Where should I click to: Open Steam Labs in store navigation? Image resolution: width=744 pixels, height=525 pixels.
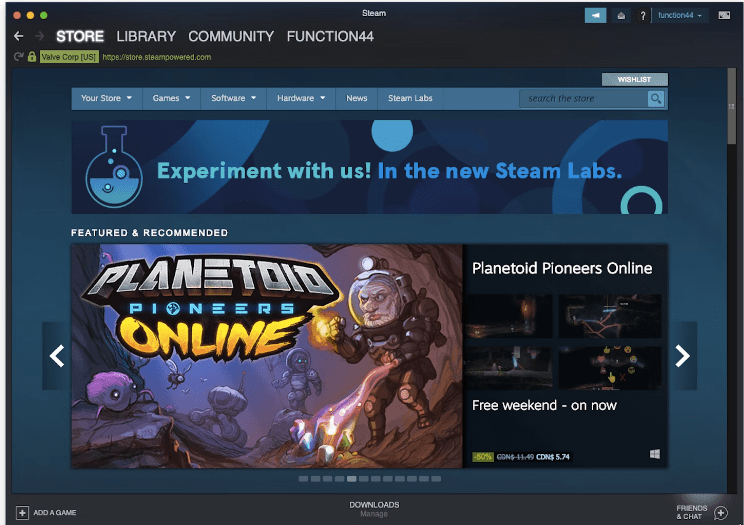pos(410,98)
